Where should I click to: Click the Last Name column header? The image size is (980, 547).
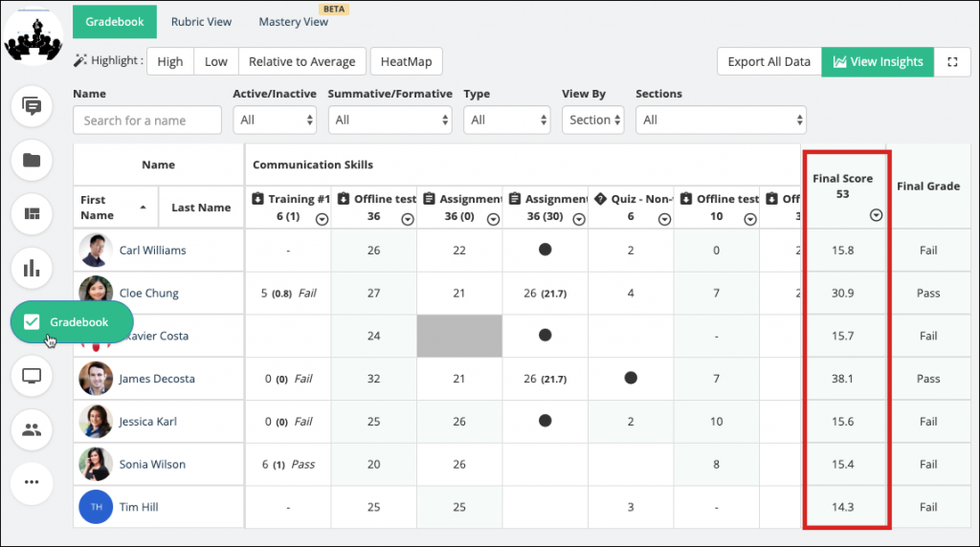point(201,208)
